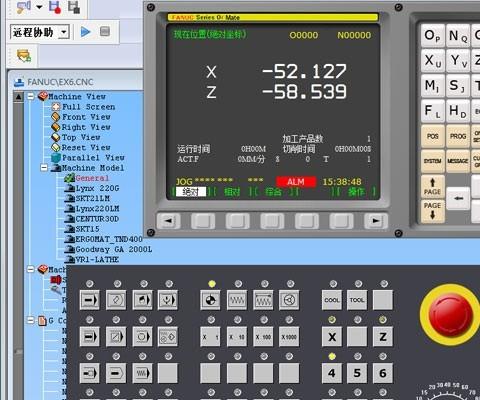Select the X1000 increment key
The image size is (480, 400).
coord(289,337)
